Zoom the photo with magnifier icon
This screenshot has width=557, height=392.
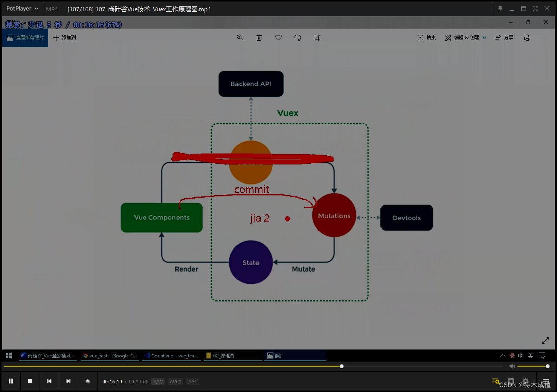click(240, 38)
